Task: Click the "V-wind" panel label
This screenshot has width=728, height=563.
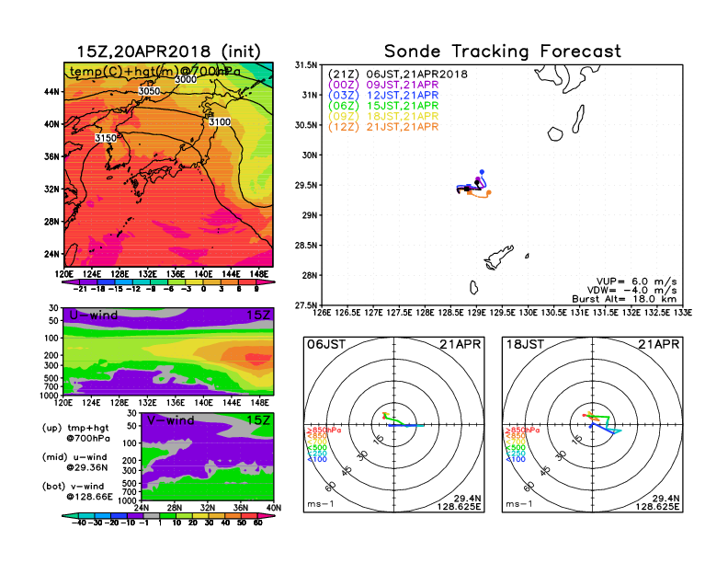Action: (170, 420)
